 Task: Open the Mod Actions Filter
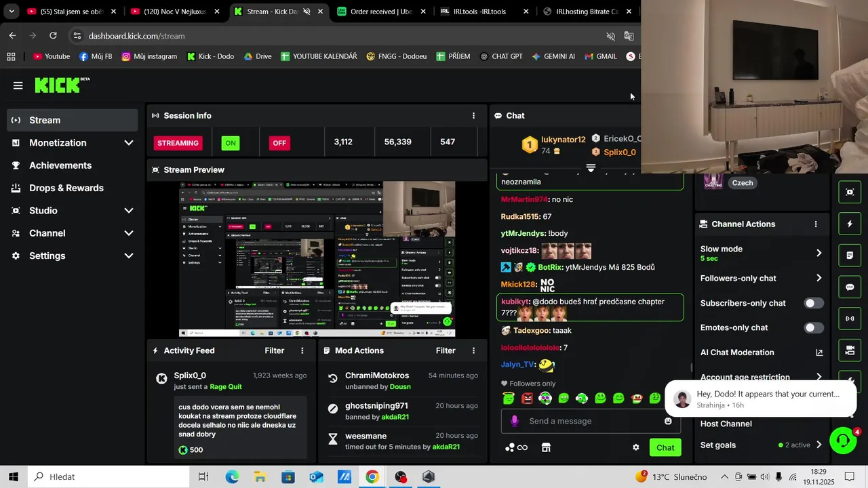[x=446, y=350]
